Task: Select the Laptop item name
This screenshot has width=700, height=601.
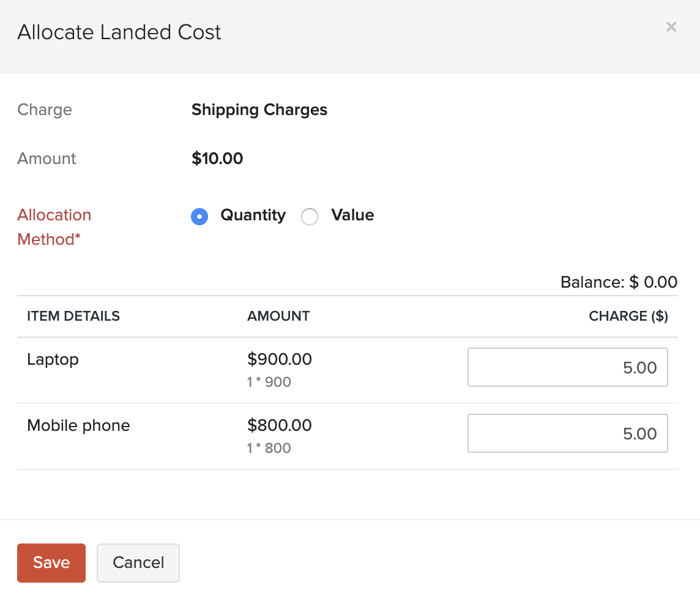Action: pos(53,360)
